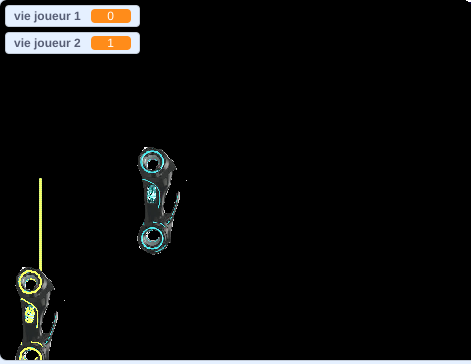Click the orange value 0 for joueur 1
471x364 pixels.
[x=111, y=16]
